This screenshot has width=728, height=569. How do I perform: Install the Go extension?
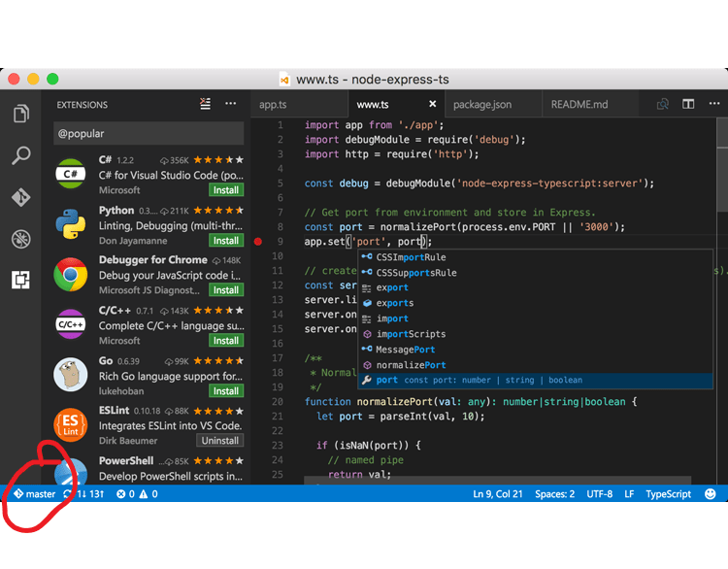(x=226, y=391)
